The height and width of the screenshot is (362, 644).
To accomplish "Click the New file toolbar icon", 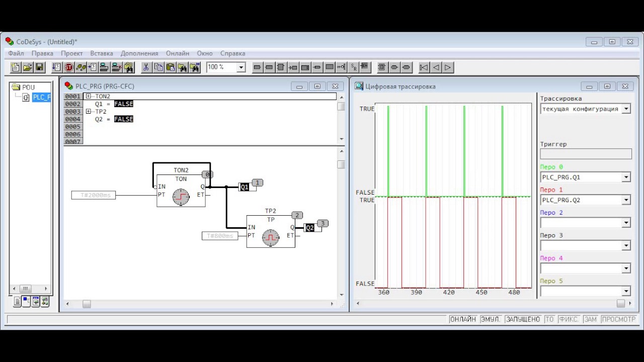I will [16, 67].
